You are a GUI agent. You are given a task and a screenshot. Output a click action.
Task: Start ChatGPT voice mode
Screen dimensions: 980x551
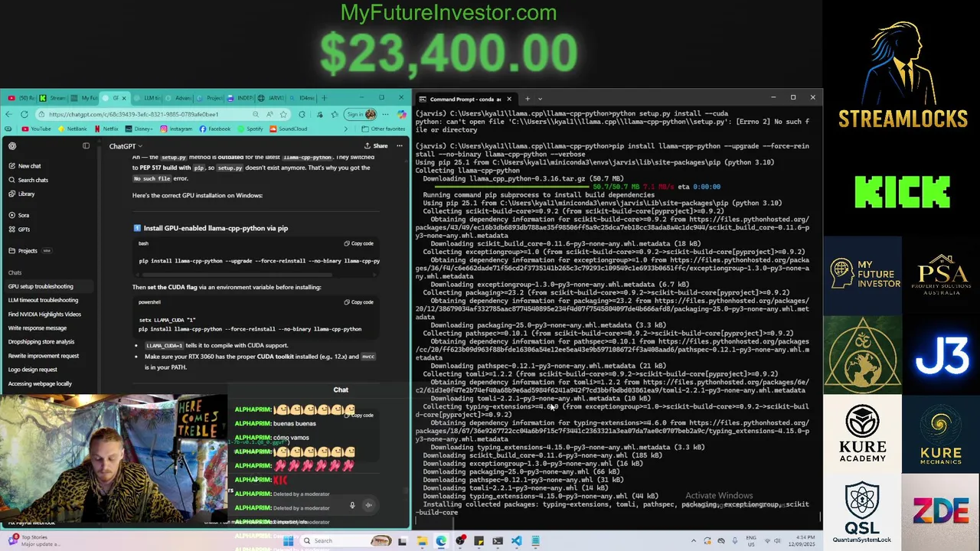tap(368, 505)
